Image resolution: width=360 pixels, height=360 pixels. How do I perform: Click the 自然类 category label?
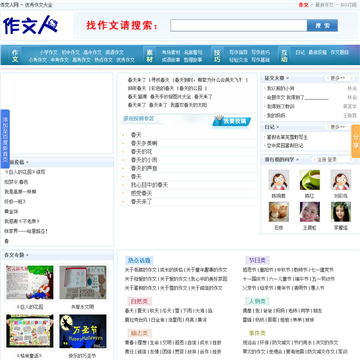click(x=139, y=301)
